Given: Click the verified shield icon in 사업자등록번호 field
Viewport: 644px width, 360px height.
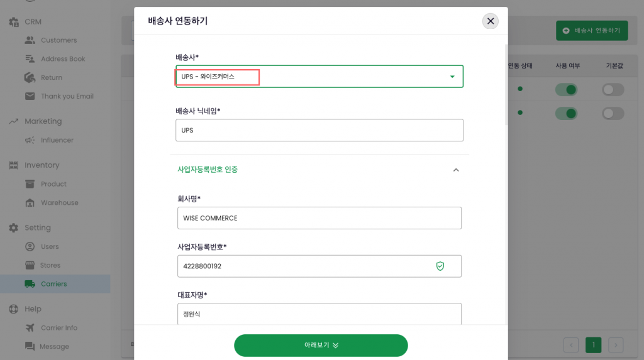Looking at the screenshot, I should pyautogui.click(x=440, y=266).
